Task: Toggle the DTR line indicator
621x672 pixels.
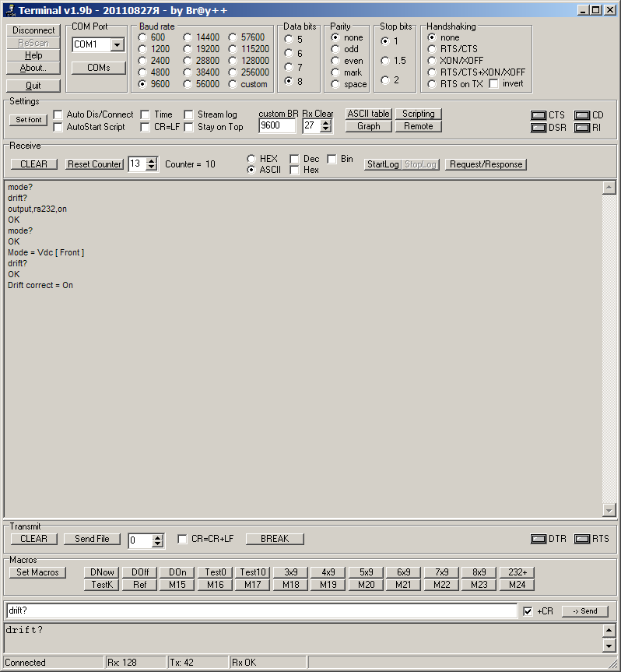Action: [539, 539]
